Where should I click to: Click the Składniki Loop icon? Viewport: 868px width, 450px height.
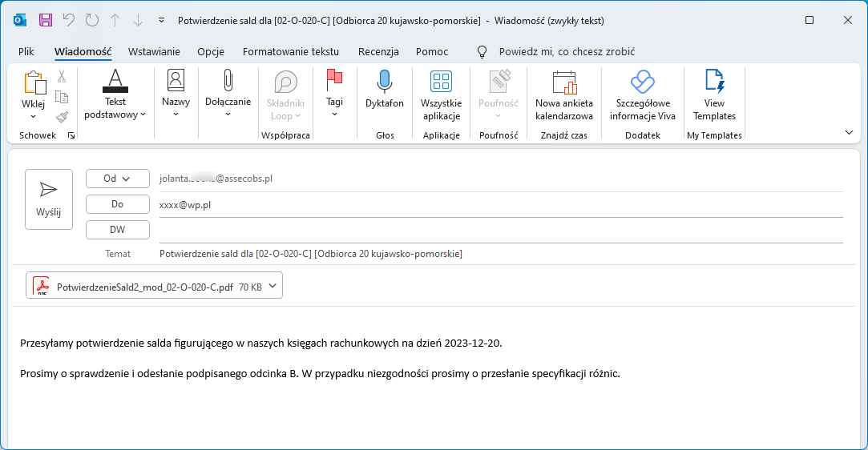click(x=285, y=82)
